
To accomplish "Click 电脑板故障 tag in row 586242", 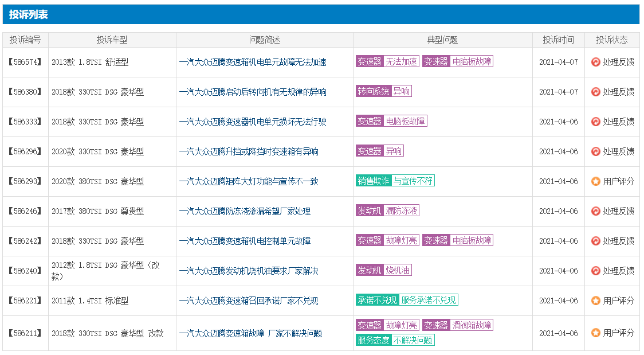I will (x=458, y=240).
